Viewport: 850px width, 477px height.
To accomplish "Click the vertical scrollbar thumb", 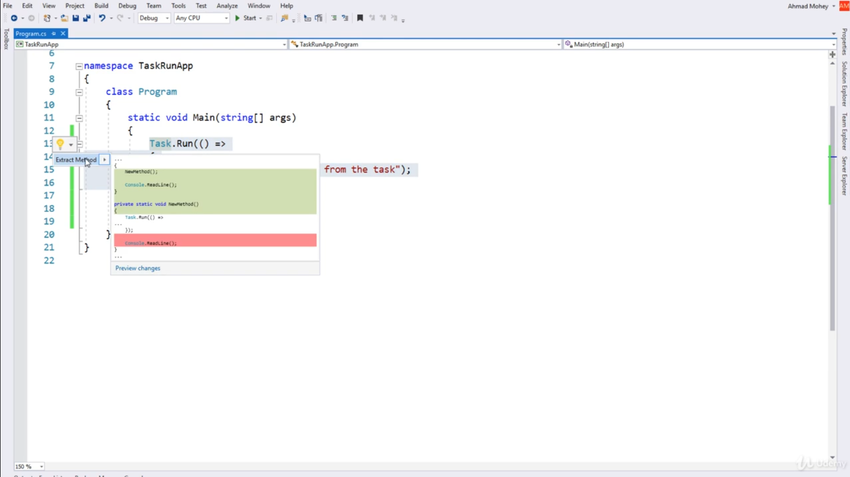I will (x=833, y=217).
